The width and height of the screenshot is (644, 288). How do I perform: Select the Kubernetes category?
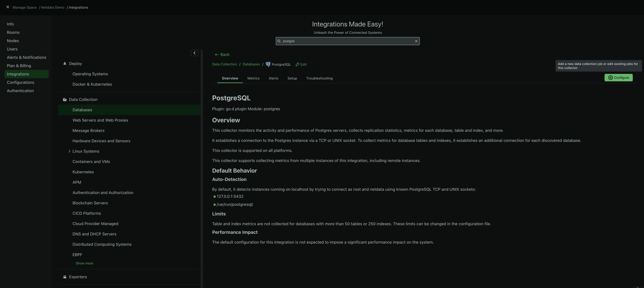pyautogui.click(x=83, y=172)
